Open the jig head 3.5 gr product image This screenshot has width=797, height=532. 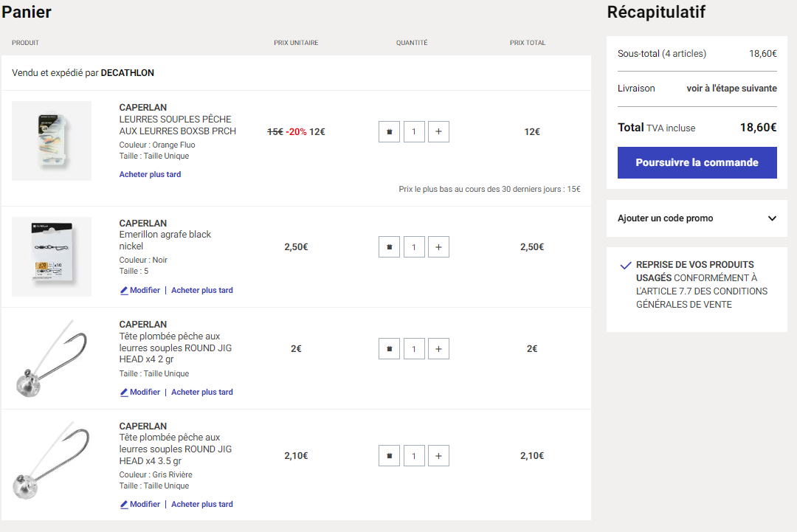(52, 460)
